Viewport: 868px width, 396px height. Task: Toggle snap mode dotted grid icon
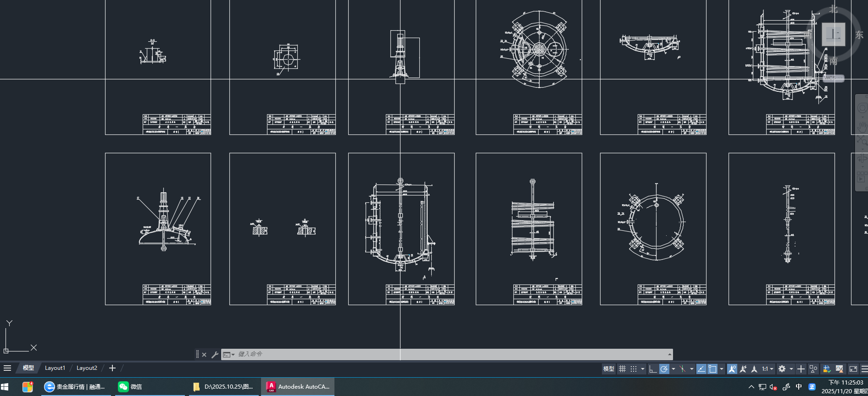point(634,369)
